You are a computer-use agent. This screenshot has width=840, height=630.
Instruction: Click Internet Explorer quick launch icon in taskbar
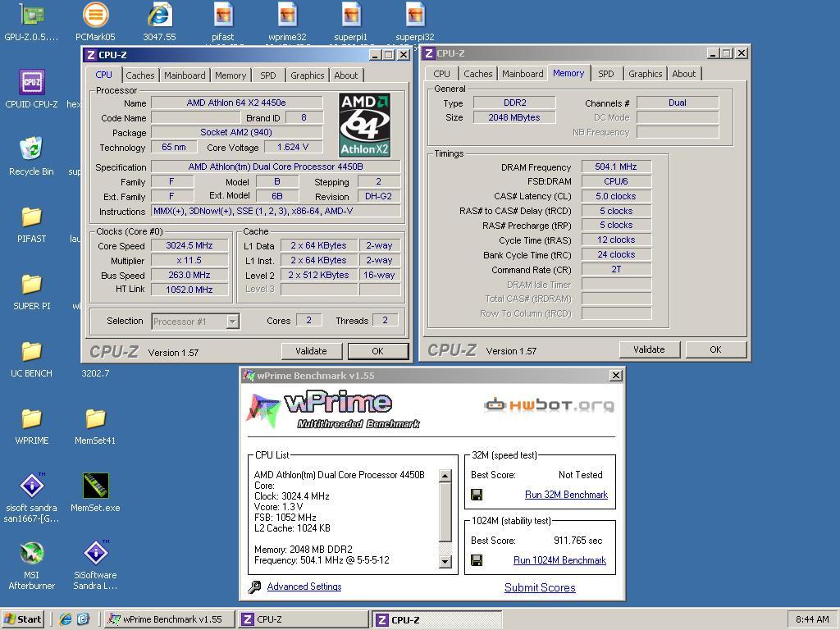pyautogui.click(x=66, y=619)
